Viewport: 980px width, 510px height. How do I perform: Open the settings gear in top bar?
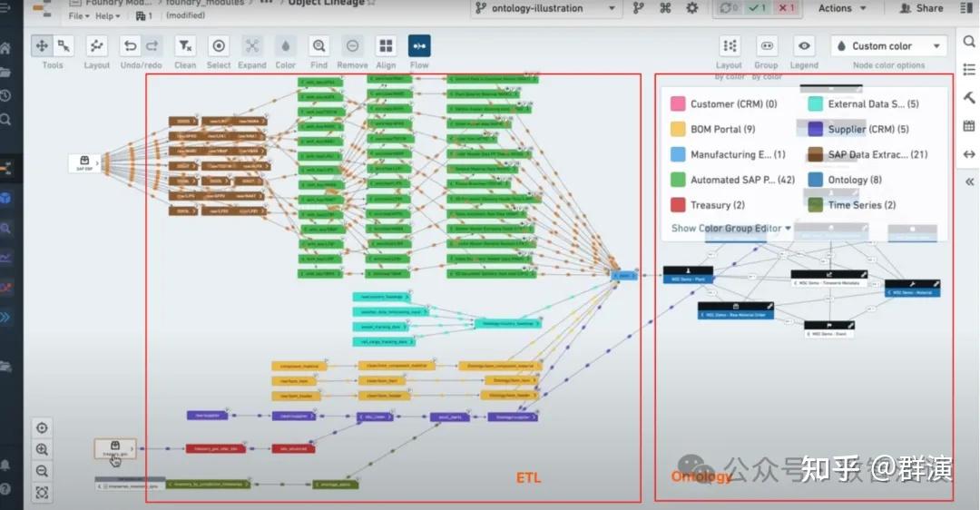click(x=692, y=8)
